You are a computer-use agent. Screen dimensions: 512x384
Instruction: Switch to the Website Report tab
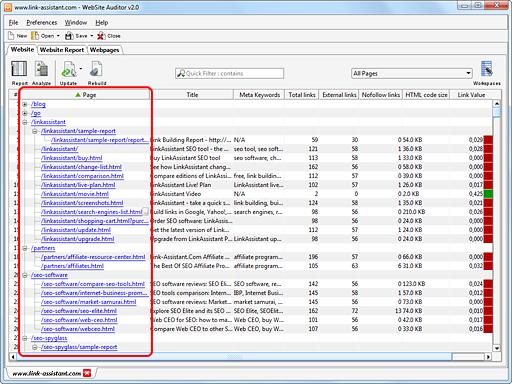point(62,50)
